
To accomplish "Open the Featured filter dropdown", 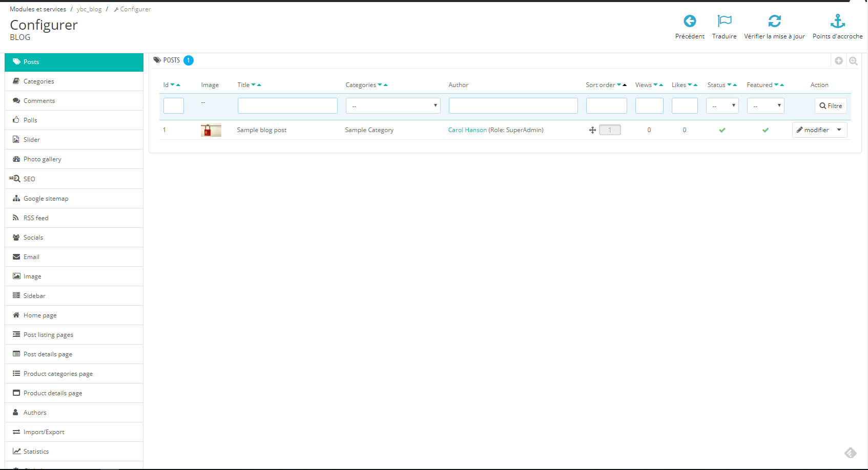I will [766, 105].
